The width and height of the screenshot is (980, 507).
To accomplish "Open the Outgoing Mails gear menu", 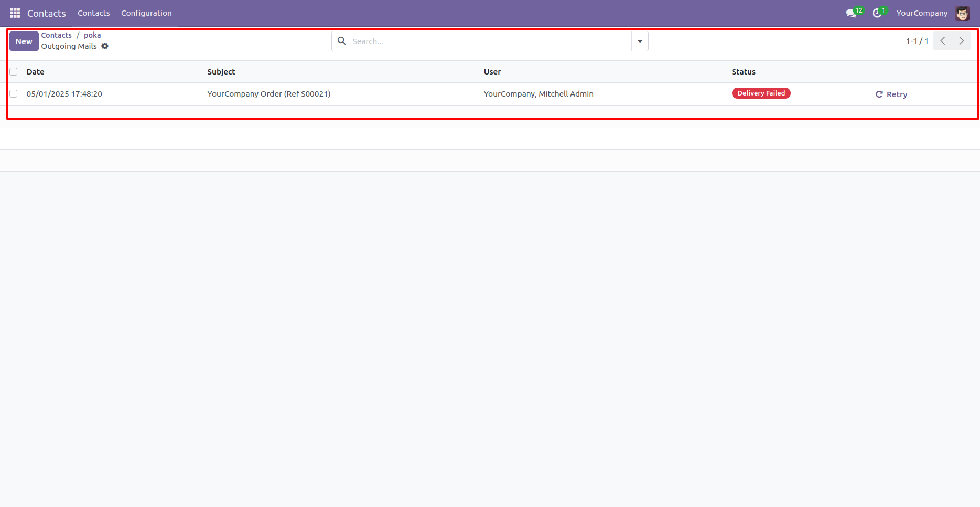I will click(x=105, y=46).
